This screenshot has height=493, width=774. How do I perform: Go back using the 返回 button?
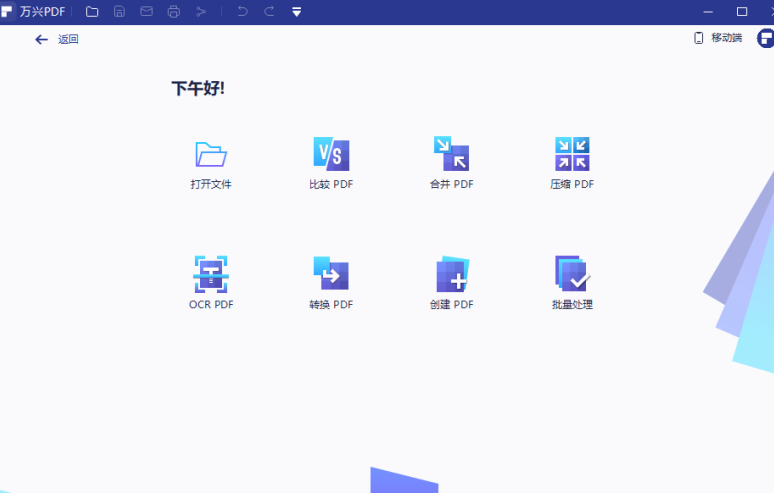click(x=56, y=39)
